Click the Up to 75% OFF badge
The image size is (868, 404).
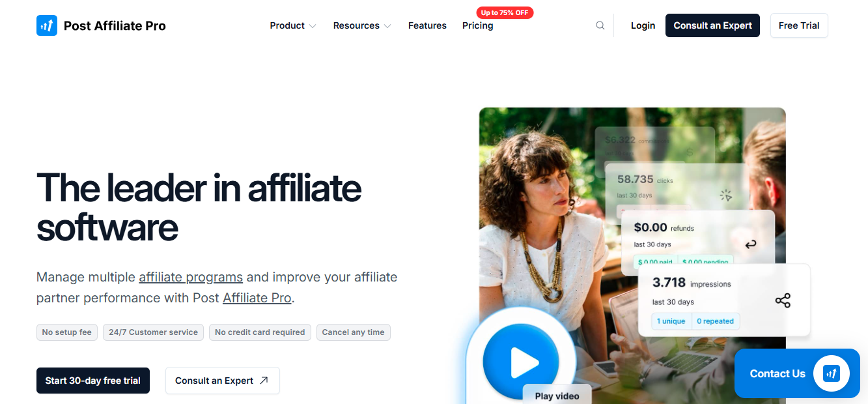tap(505, 12)
